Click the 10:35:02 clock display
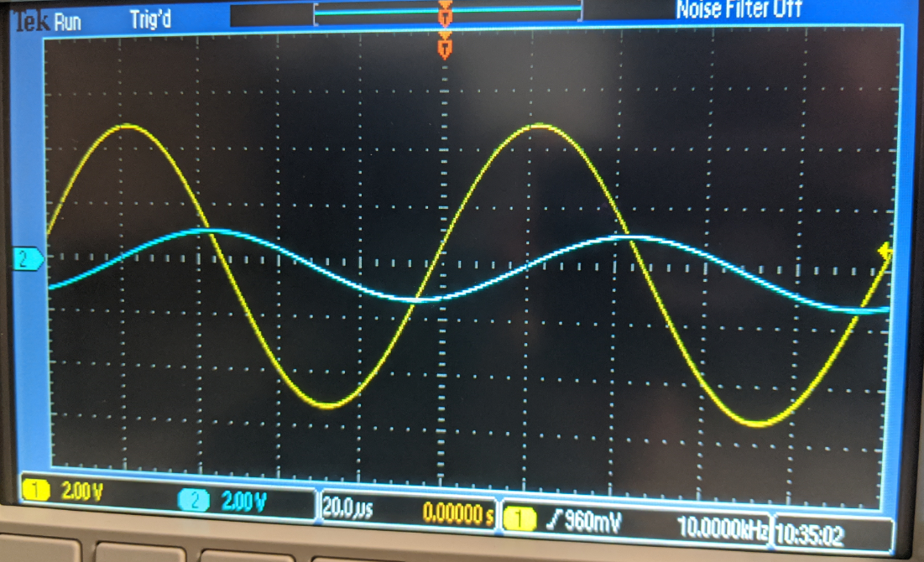The height and width of the screenshot is (562, 924). (x=811, y=533)
